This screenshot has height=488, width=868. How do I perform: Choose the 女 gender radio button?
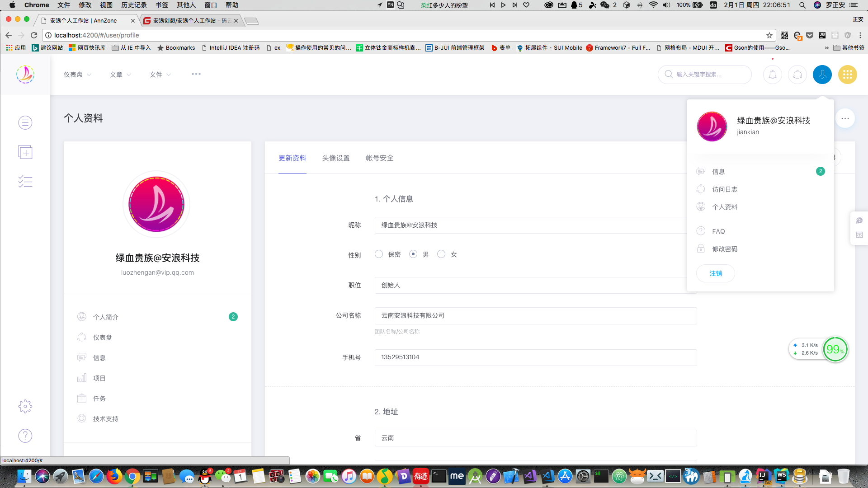click(441, 254)
